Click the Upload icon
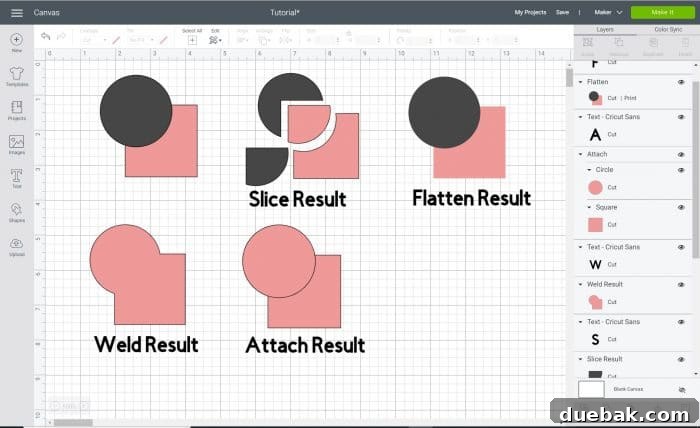Image resolution: width=700 pixels, height=428 pixels. (17, 244)
